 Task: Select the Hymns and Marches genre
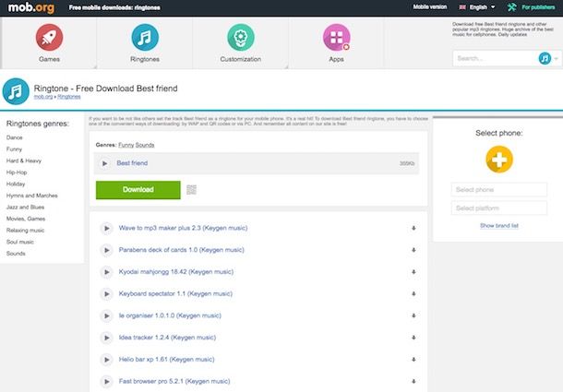32,196
